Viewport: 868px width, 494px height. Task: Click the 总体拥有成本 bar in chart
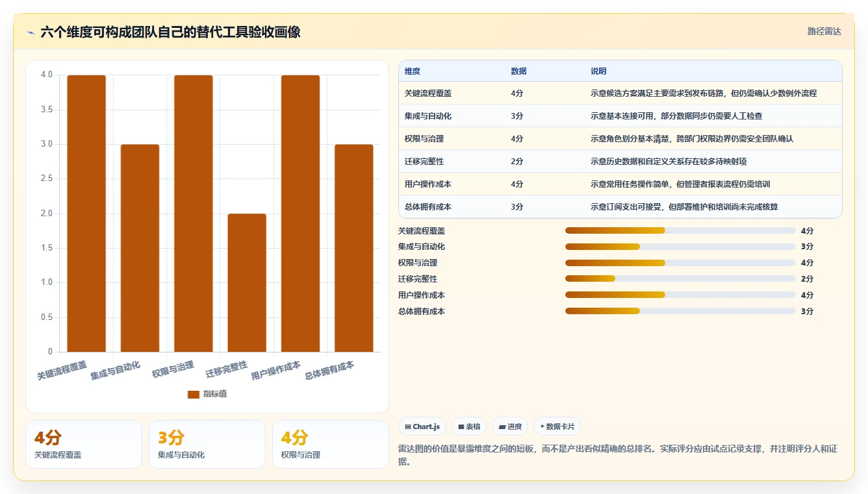click(x=354, y=248)
